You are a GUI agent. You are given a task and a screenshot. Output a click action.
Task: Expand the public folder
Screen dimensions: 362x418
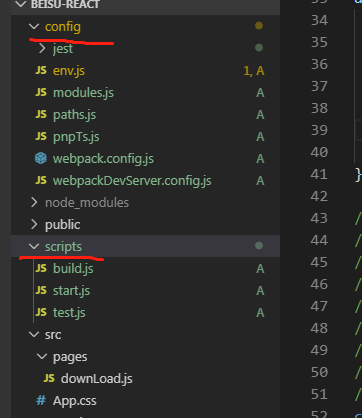tap(34, 224)
